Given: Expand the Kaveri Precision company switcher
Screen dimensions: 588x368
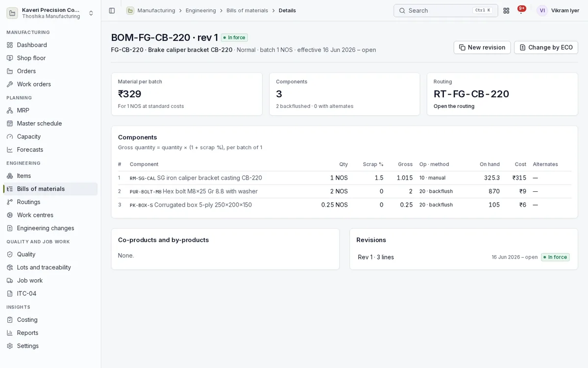Looking at the screenshot, I should pos(50,13).
